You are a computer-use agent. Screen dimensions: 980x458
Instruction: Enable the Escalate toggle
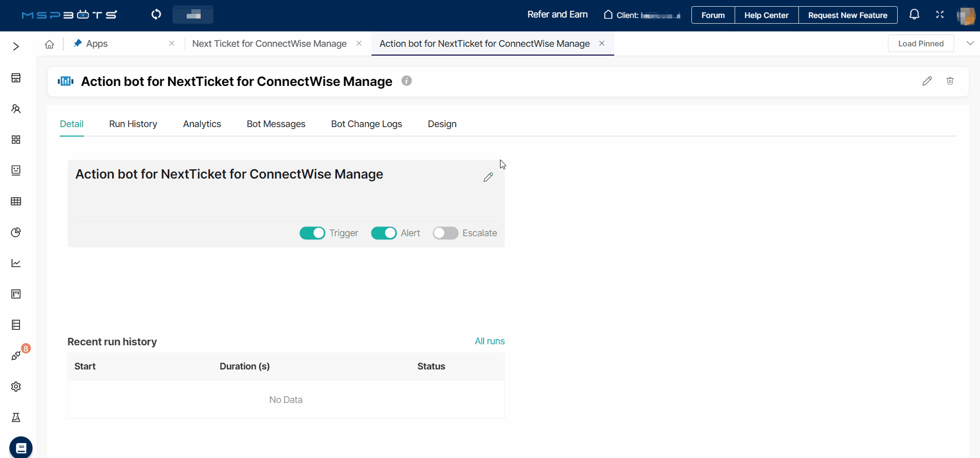pos(445,233)
